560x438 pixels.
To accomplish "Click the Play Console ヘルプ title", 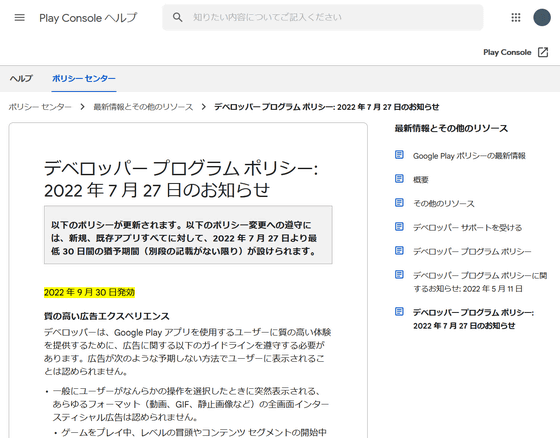I will click(x=88, y=18).
